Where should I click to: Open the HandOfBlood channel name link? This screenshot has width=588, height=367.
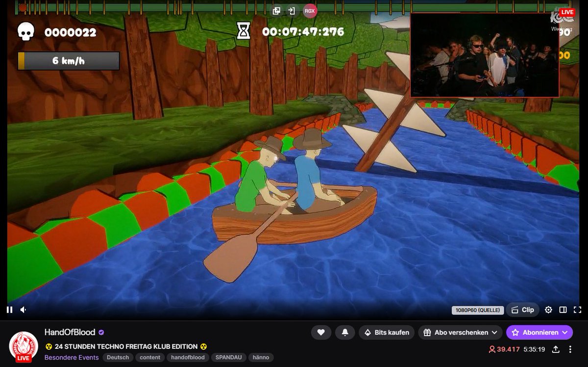(70, 332)
